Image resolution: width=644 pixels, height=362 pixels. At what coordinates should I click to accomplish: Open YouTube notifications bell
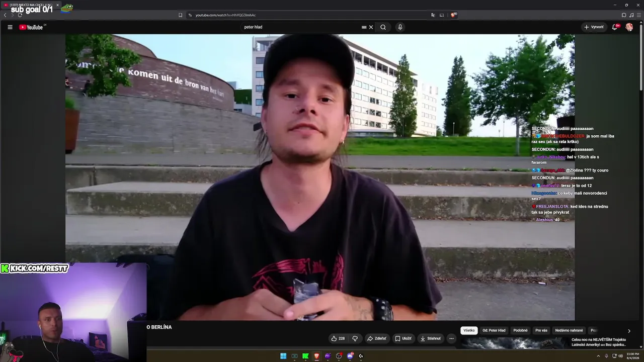click(614, 27)
